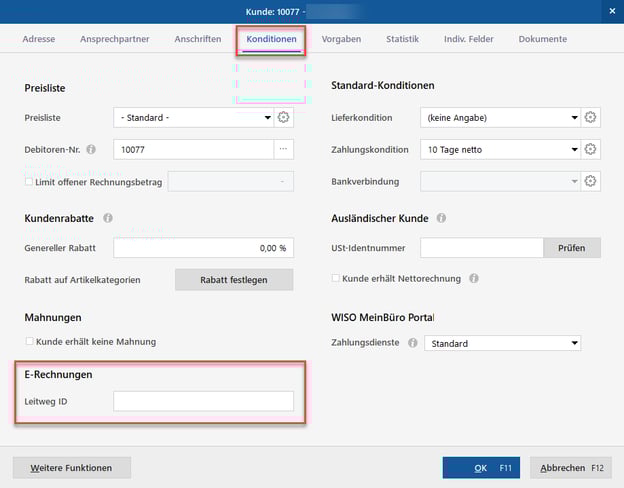Click info icon beside Kundenrabatte heading
The width and height of the screenshot is (624, 488).
(x=108, y=217)
